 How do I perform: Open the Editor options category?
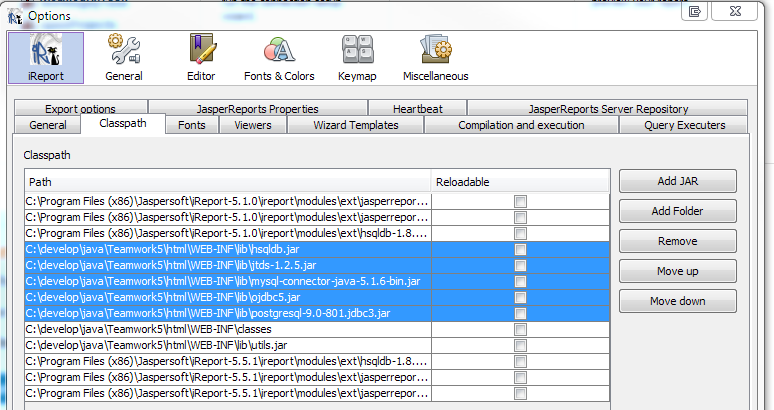coord(201,57)
